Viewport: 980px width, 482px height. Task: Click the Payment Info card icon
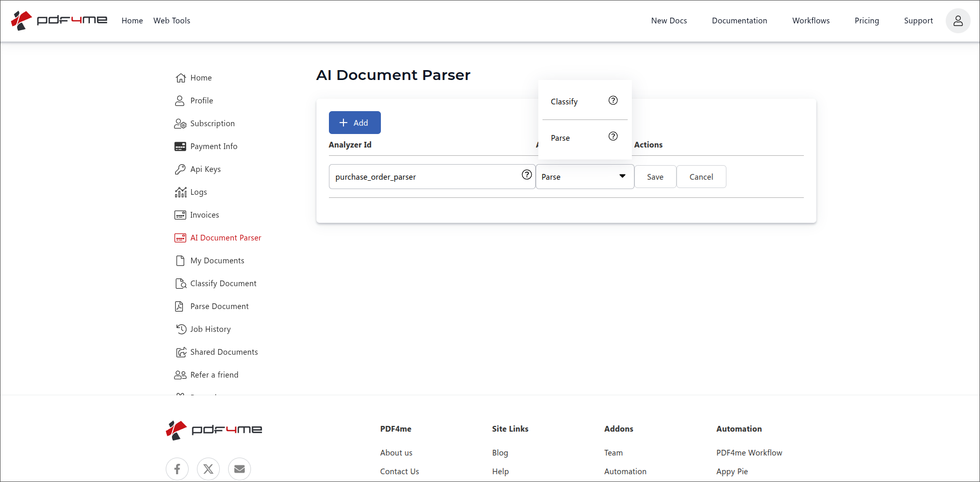click(180, 146)
